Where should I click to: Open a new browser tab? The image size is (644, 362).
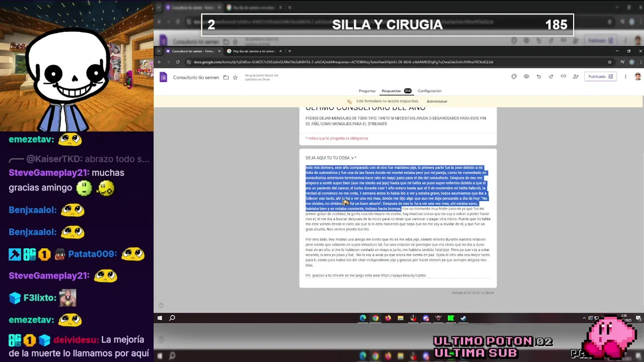[289, 51]
